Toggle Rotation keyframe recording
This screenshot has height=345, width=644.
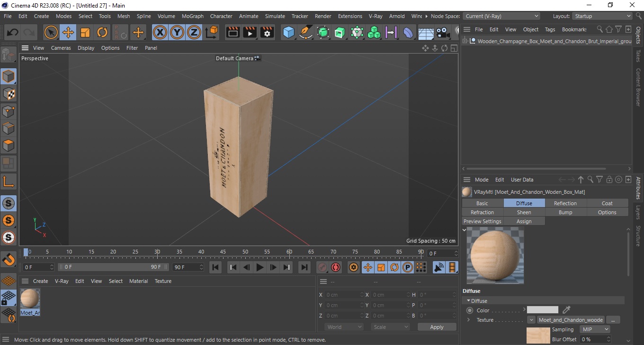tap(394, 267)
